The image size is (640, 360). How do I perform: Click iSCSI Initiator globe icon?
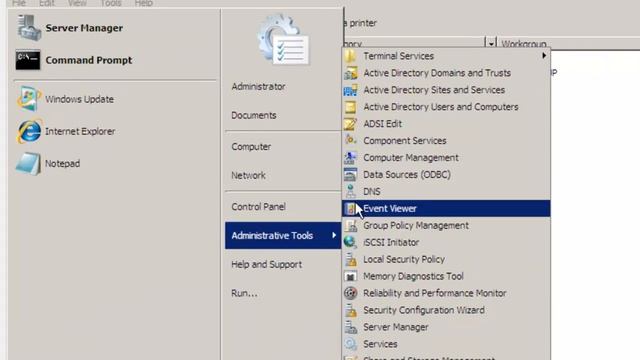350,242
